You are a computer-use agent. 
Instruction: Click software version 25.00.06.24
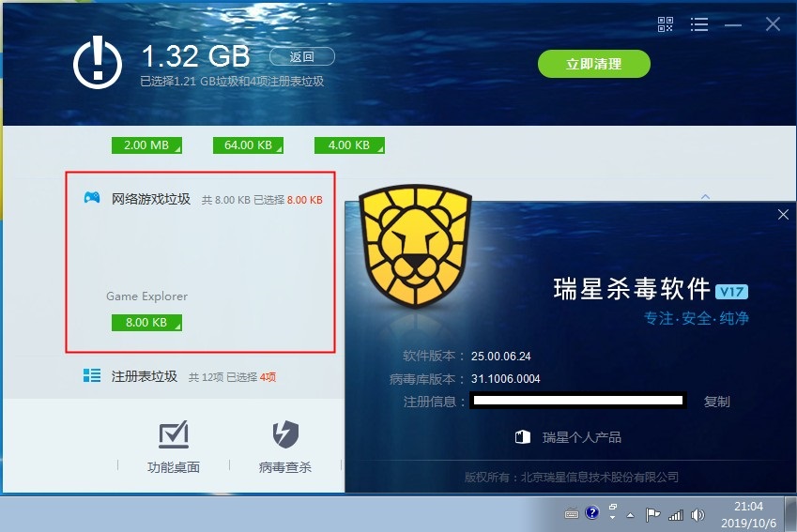(x=500, y=357)
